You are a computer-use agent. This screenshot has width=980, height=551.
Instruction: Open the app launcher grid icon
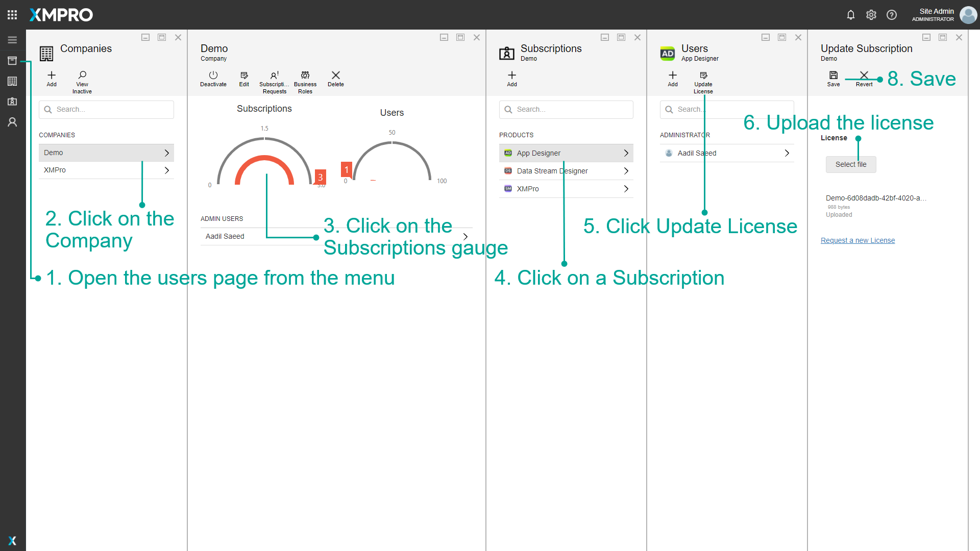[x=12, y=15]
